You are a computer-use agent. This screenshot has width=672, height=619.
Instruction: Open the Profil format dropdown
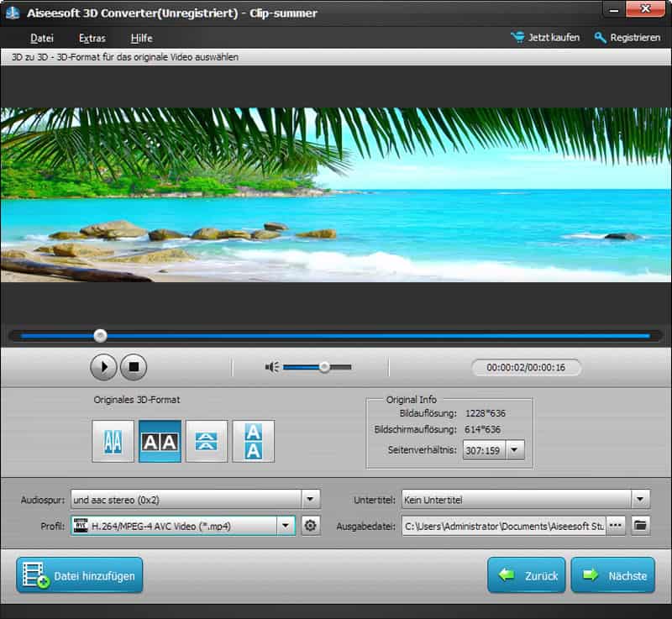point(286,525)
